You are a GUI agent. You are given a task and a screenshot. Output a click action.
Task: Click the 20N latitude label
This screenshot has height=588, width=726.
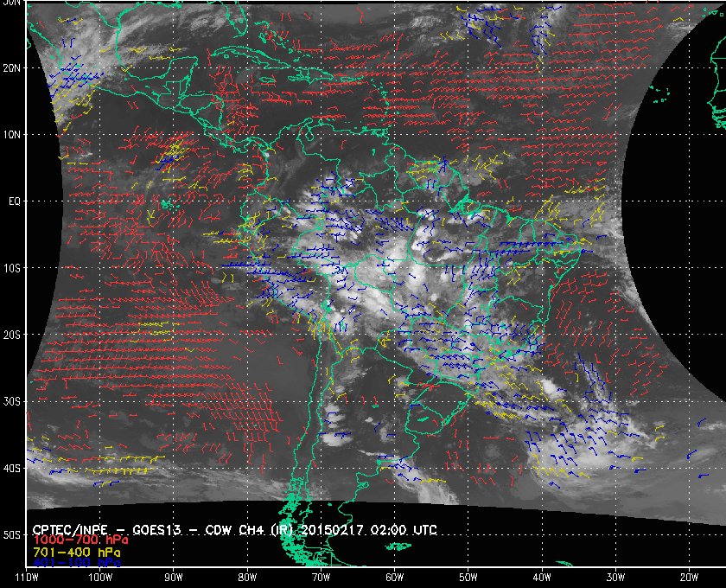pyautogui.click(x=11, y=68)
